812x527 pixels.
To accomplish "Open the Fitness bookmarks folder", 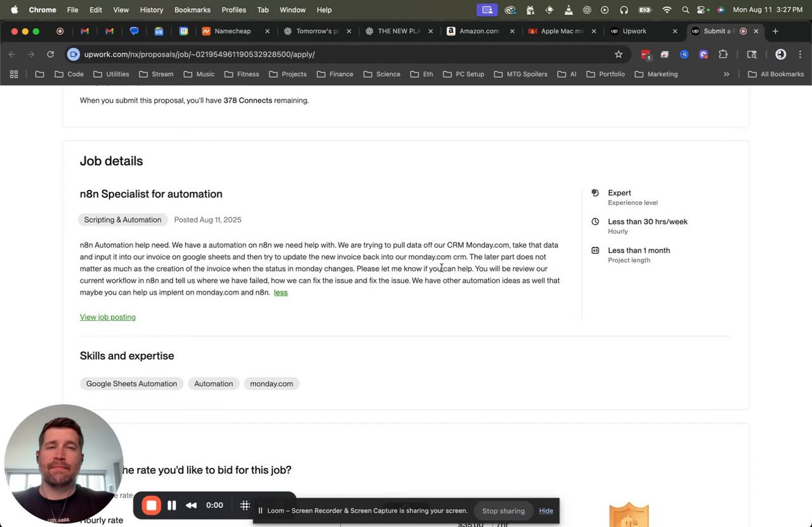I will (x=242, y=74).
